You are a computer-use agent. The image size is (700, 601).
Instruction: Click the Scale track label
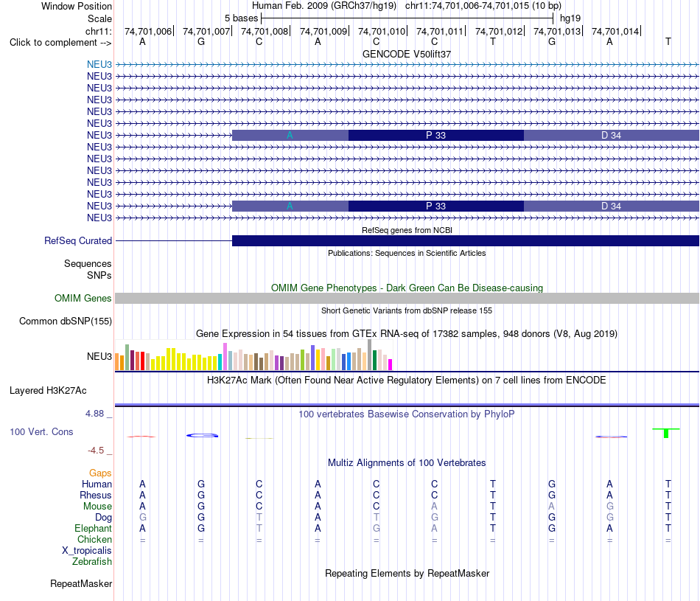[x=99, y=18]
